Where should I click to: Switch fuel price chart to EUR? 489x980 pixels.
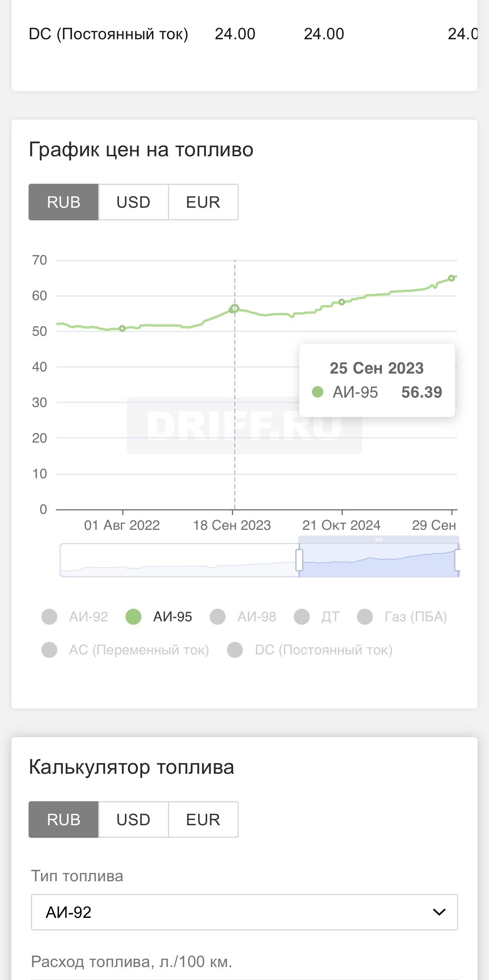[203, 202]
